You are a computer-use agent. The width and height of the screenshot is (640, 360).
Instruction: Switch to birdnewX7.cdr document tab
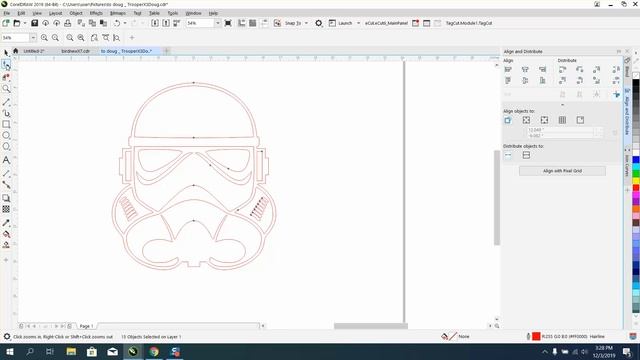pos(76,51)
